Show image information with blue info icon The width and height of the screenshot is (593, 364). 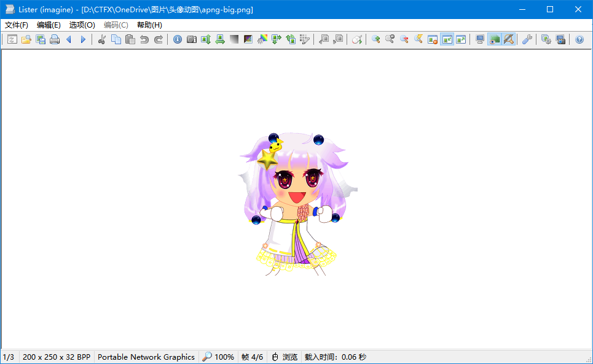click(x=178, y=39)
